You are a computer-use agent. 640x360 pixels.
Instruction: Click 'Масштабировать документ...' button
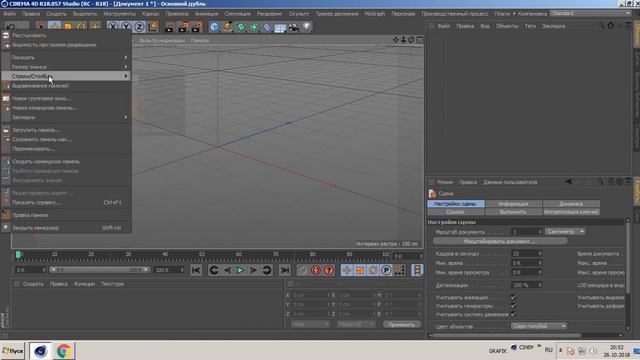tap(500, 241)
